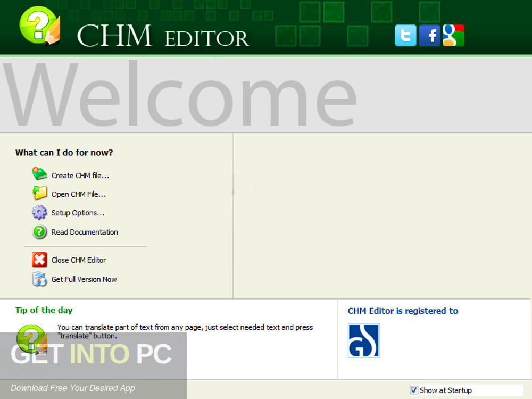This screenshot has height=399, width=532.
Task: Select the Create CHM file... link
Action: point(80,176)
